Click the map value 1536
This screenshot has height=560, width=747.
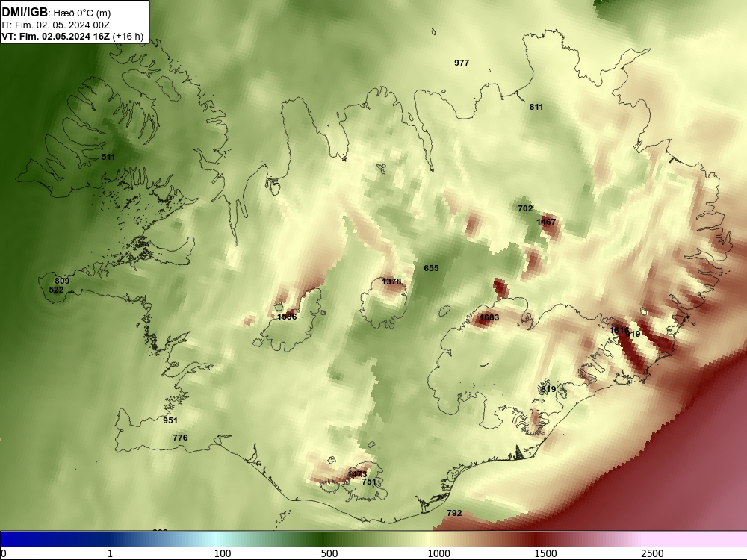click(287, 317)
